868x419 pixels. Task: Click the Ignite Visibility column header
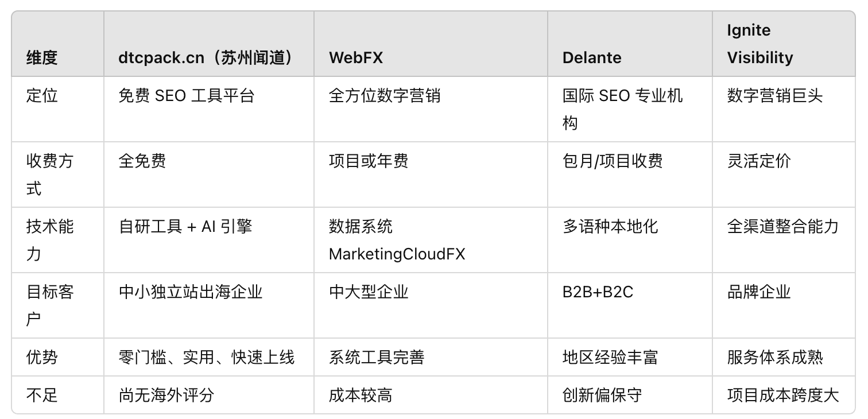[x=760, y=44]
